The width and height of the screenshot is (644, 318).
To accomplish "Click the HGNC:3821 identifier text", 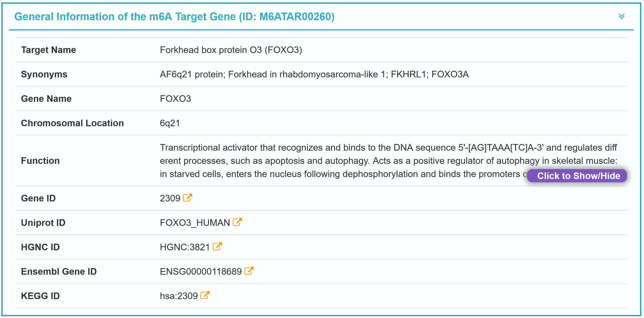I will click(185, 247).
